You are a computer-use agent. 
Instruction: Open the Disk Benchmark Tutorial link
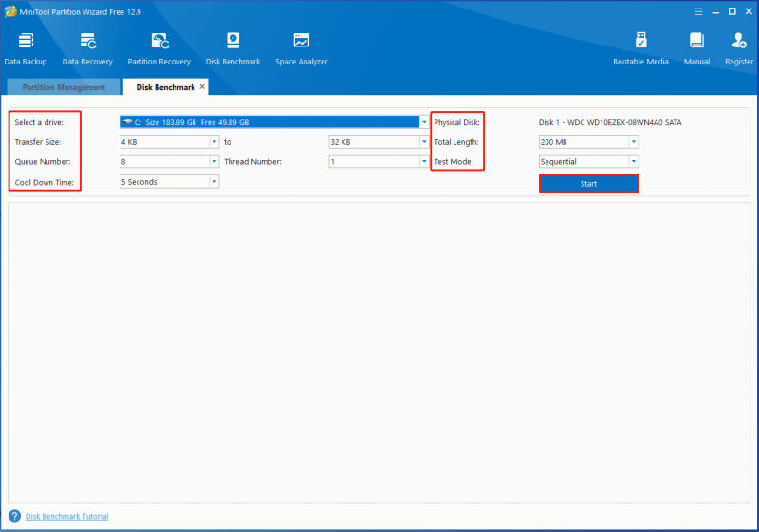point(66,516)
